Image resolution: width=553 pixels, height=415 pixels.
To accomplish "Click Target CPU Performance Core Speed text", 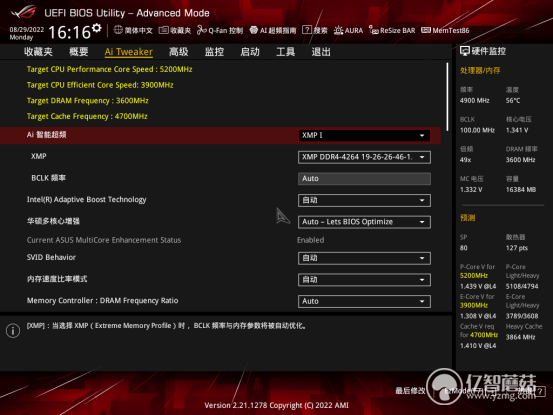I will [109, 69].
